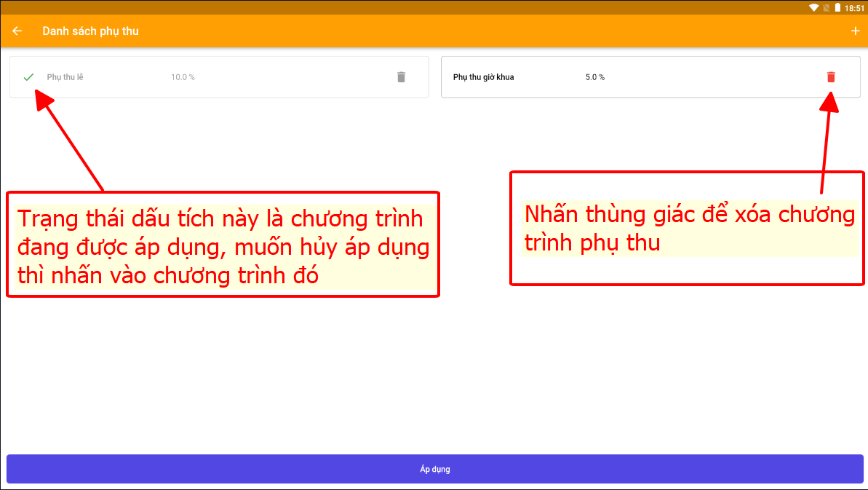Click the 10.0 % surcharge value
The image size is (868, 490).
click(x=183, y=77)
